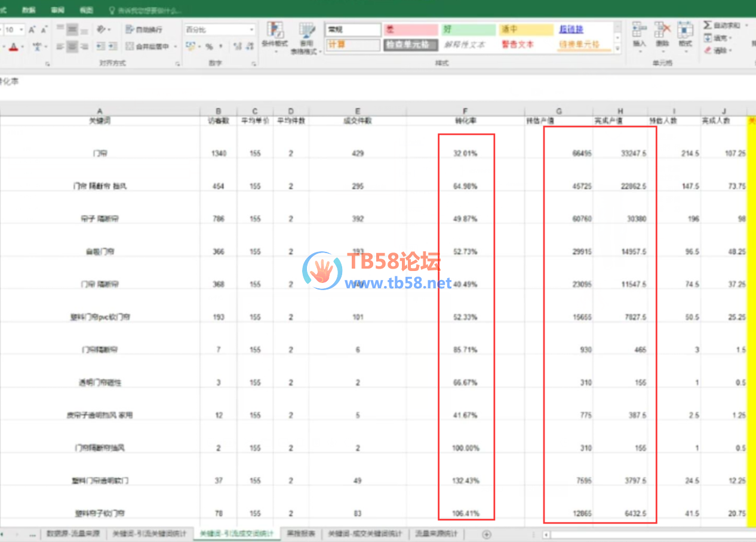756x542 pixels.
Task: Toggle center horizontal alignment
Action: pos(72,47)
